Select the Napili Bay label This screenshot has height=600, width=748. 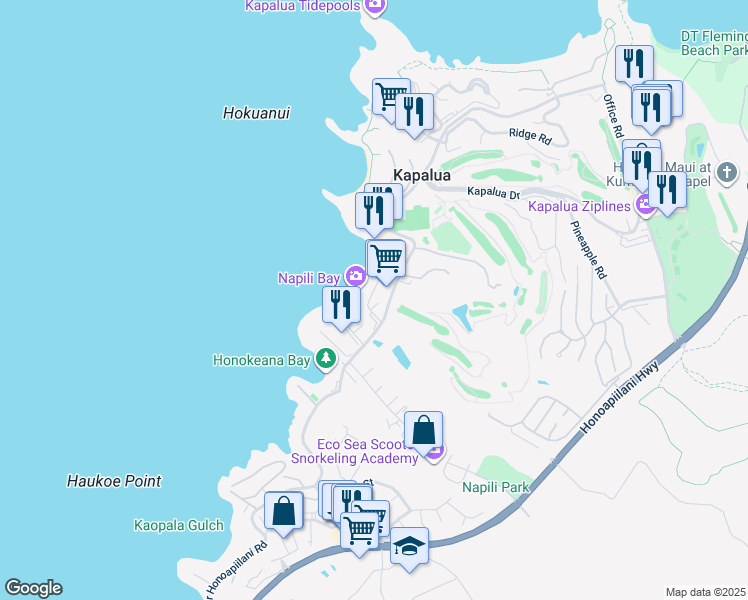[x=309, y=278]
